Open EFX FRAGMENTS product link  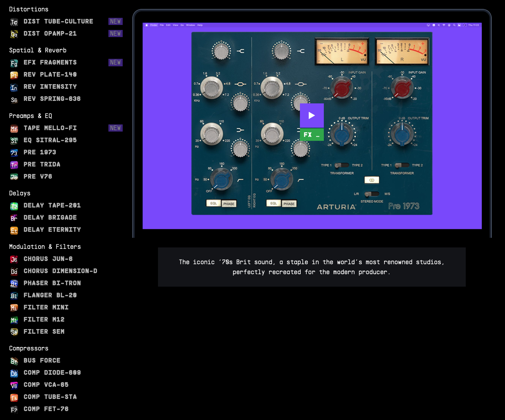point(50,62)
